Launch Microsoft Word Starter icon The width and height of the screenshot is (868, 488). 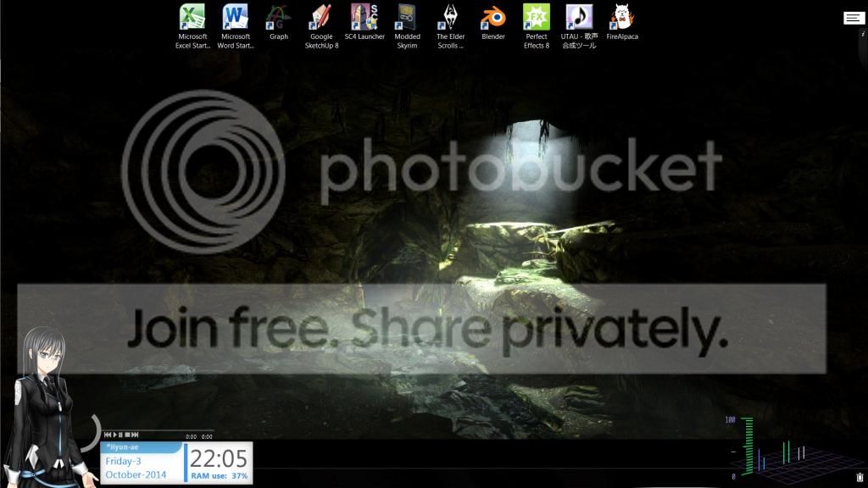tap(236, 26)
